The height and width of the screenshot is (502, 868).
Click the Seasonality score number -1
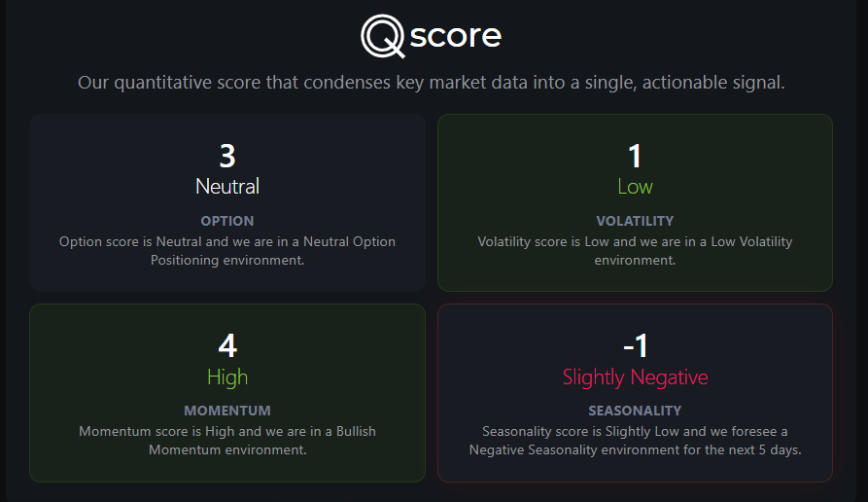click(x=635, y=345)
